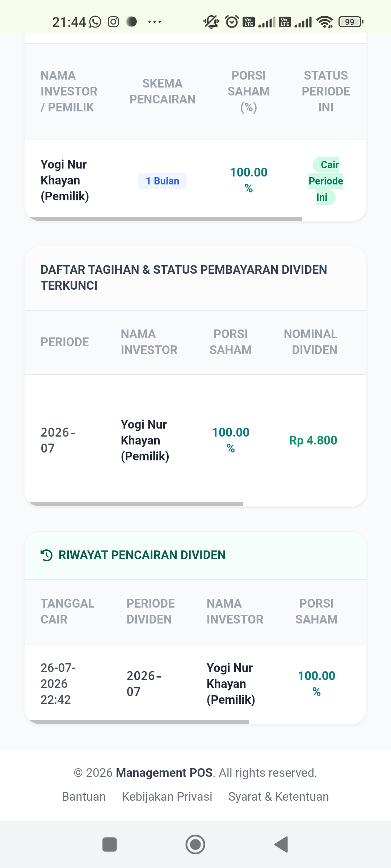Tap the Nominal Dividen column header
Screen dimensions: 391x868
(x=311, y=342)
